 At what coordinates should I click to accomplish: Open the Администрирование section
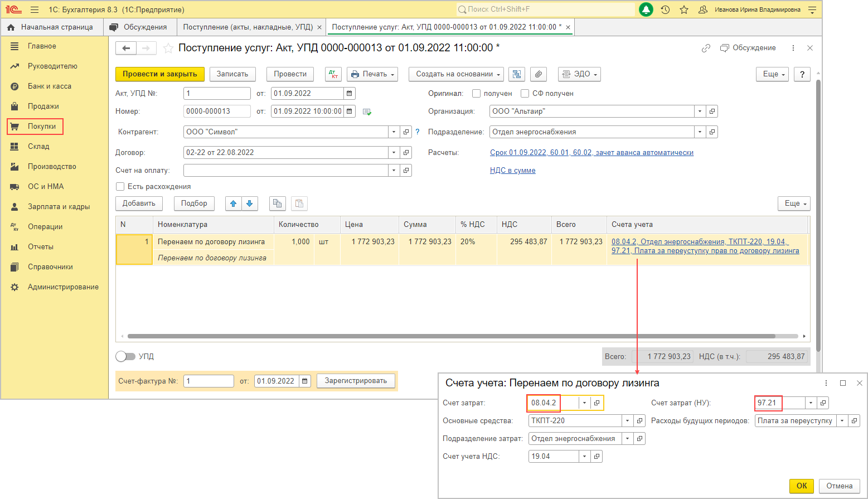pos(63,287)
